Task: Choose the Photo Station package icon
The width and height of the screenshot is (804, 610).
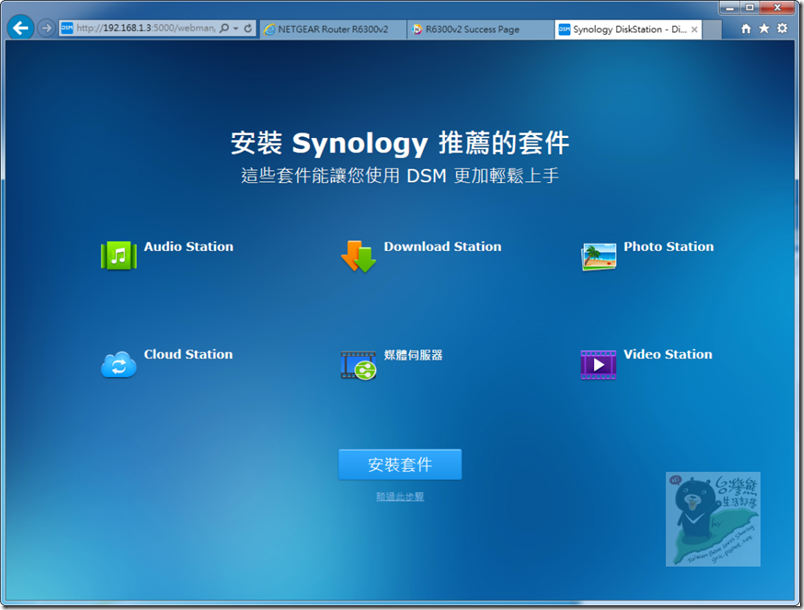Action: coord(598,256)
